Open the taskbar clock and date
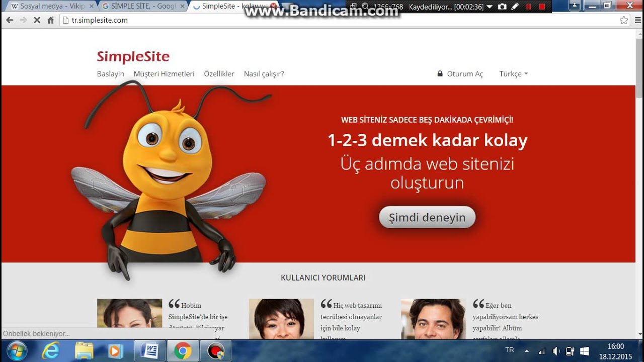 click(615, 351)
